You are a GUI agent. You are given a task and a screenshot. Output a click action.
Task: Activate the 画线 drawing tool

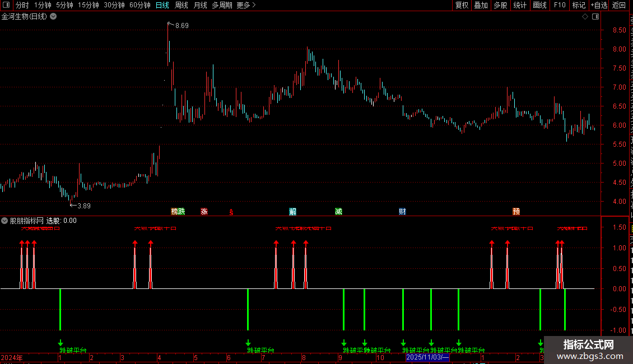[x=540, y=5]
